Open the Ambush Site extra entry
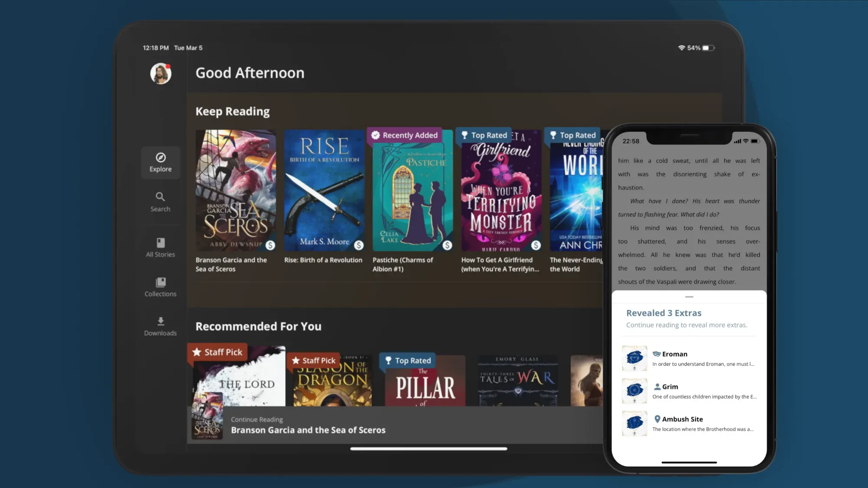Viewport: 868px width, 488px height. click(689, 423)
